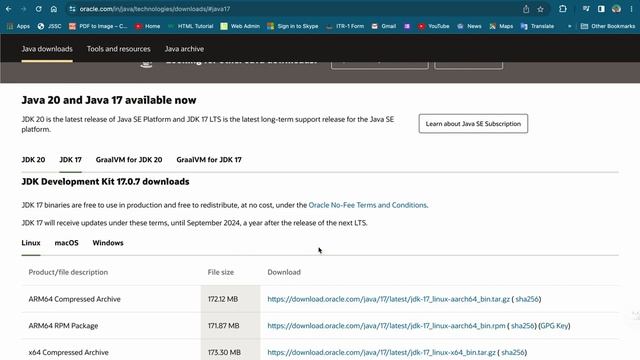This screenshot has width=640, height=360.
Task: Download jdk-17_linux-x64_bin.tar.gz link
Action: pyautogui.click(x=381, y=352)
